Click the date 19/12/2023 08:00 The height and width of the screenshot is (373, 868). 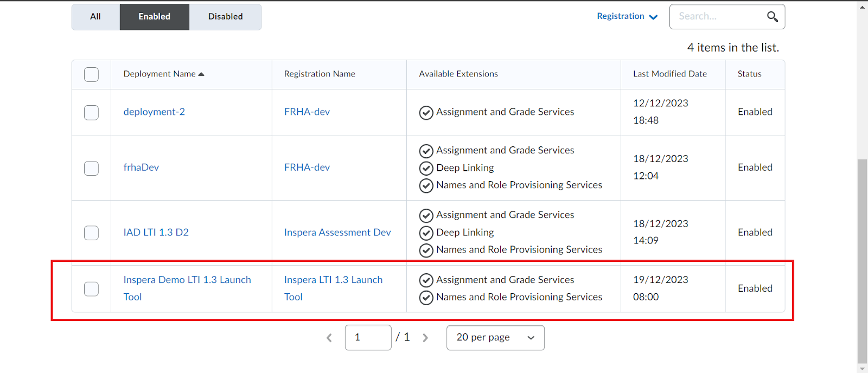tap(661, 288)
